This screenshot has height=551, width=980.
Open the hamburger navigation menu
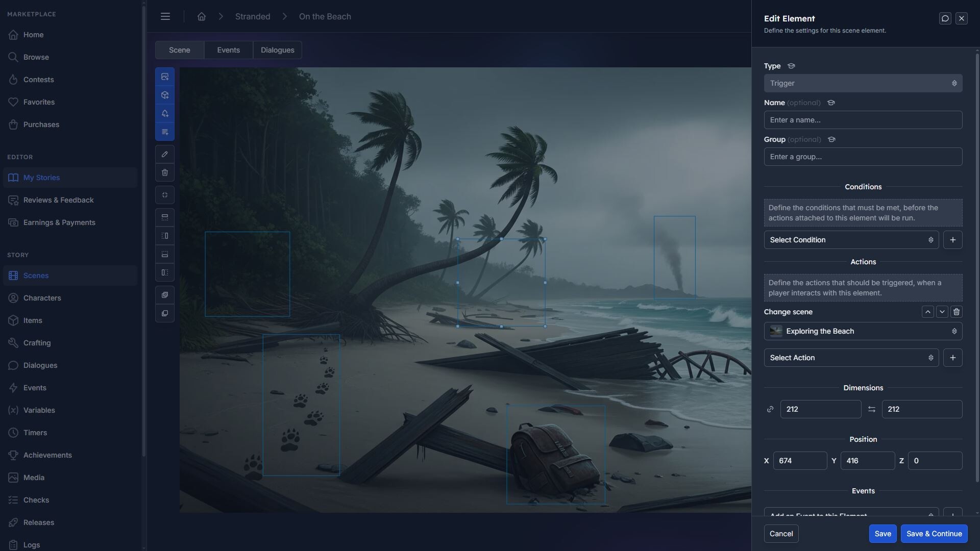[165, 16]
